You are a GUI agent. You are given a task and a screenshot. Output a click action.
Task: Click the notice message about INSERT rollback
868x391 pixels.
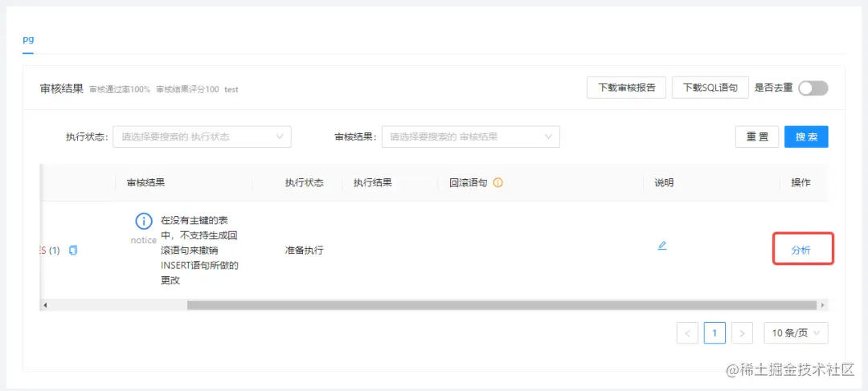tap(199, 250)
